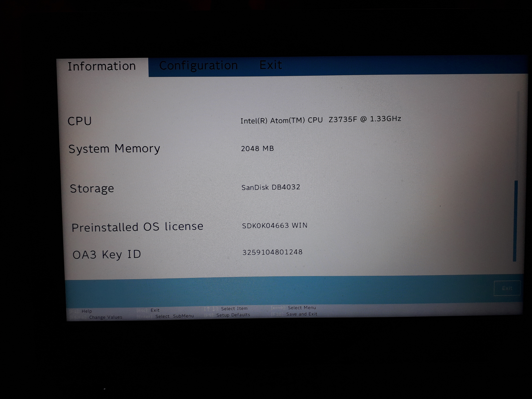Screen dimensions: 532x399
Task: Click the SanDisk DB4032 storage value
Action: coord(271,187)
